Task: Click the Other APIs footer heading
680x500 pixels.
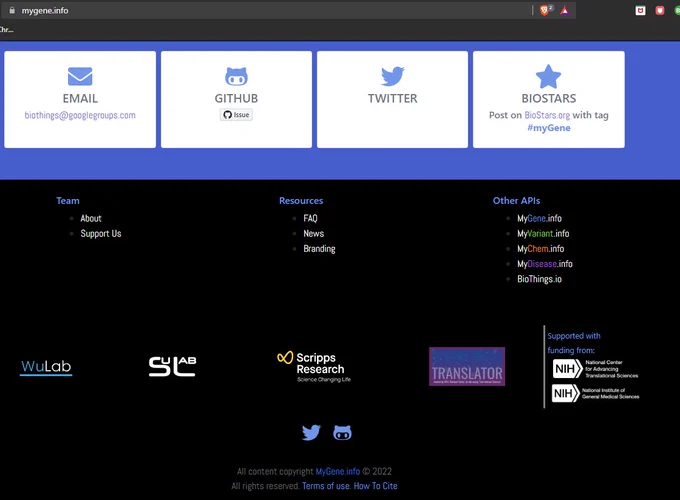Action: [x=516, y=201]
